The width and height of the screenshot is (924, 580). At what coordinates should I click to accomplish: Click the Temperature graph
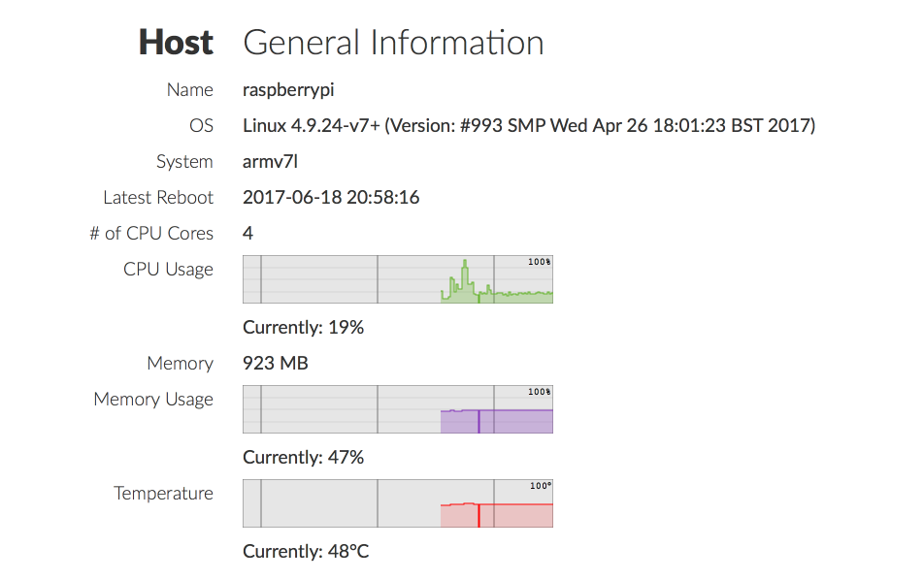tap(397, 503)
